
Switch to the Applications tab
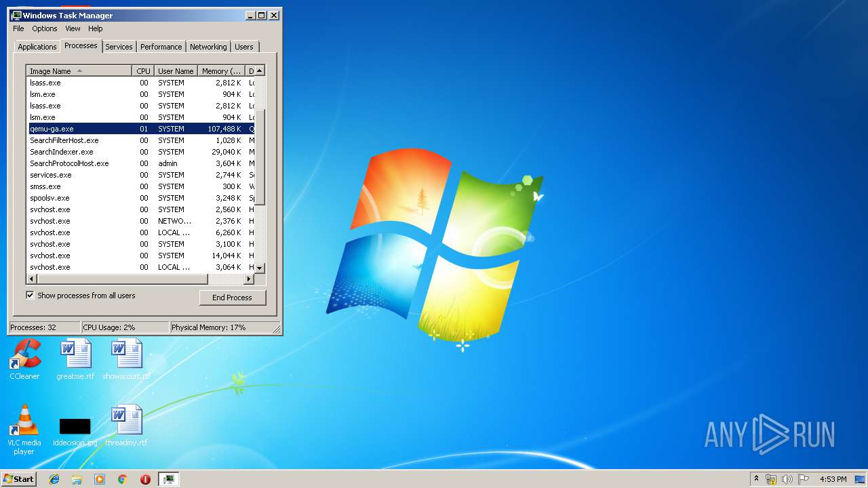click(37, 47)
